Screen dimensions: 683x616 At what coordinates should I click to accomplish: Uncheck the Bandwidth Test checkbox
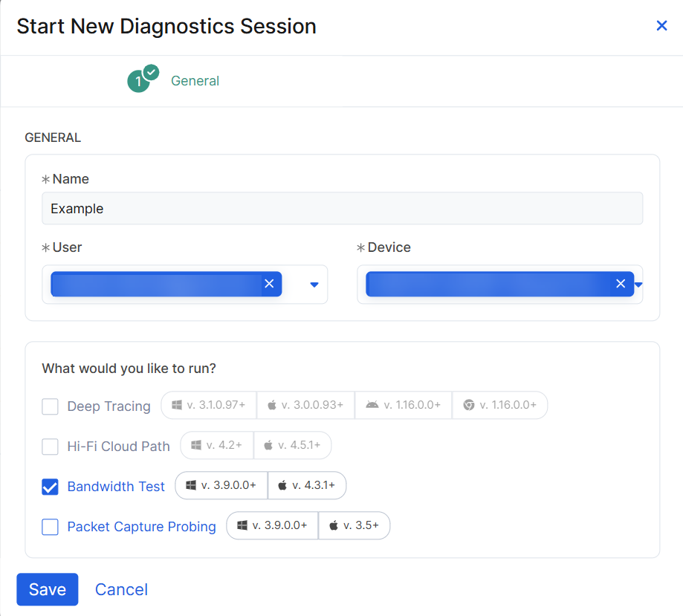50,487
